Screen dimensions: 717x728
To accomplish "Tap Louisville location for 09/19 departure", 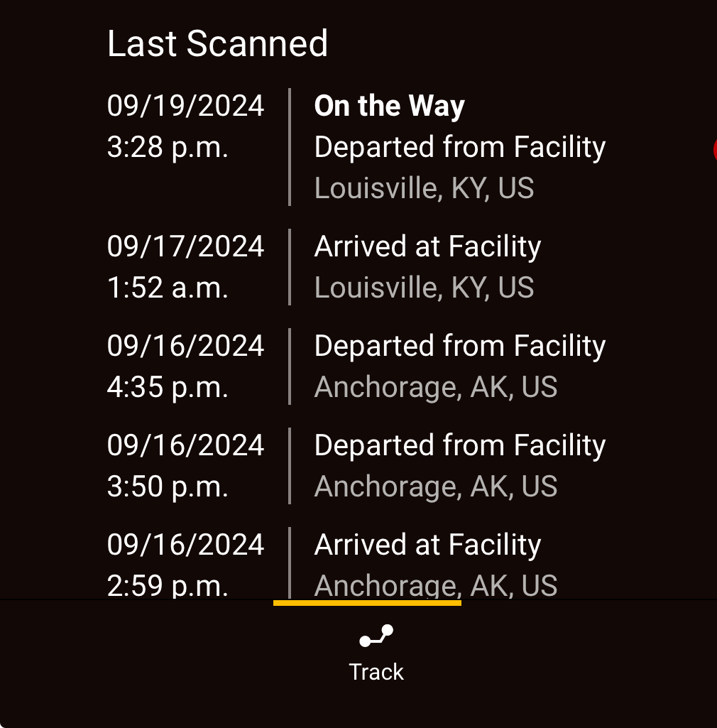I will [425, 188].
